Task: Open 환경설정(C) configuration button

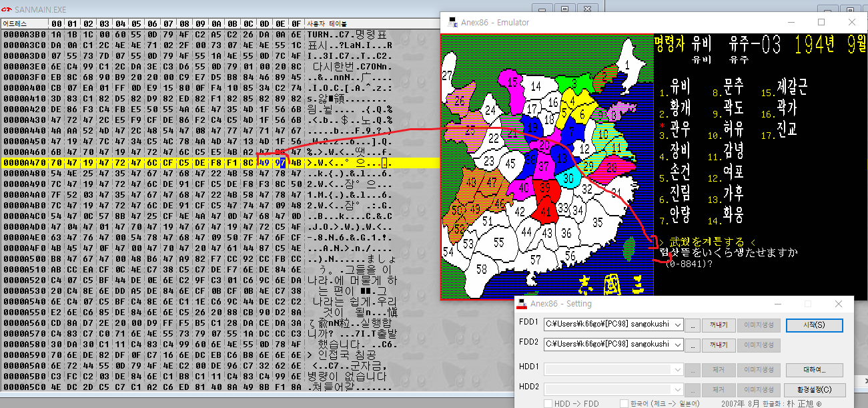Action: coord(814,390)
